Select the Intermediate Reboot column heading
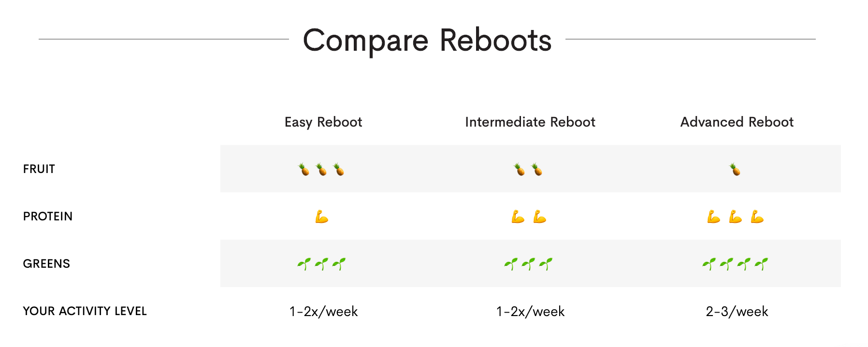 [x=530, y=122]
